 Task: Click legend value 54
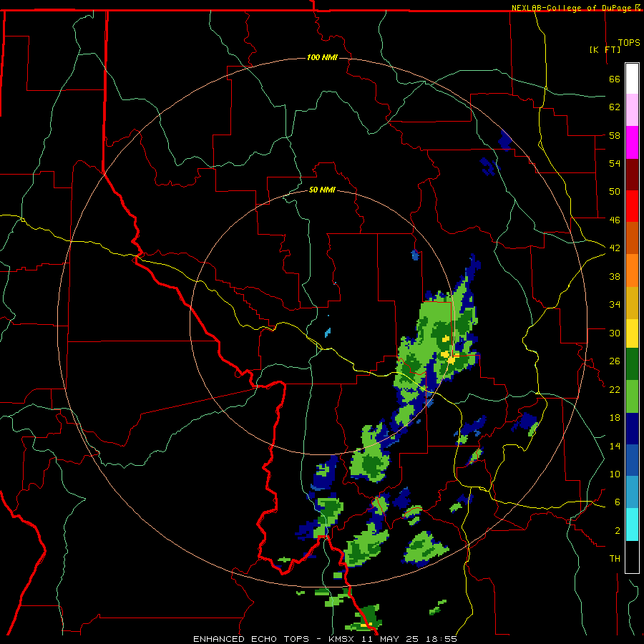[x=615, y=163]
